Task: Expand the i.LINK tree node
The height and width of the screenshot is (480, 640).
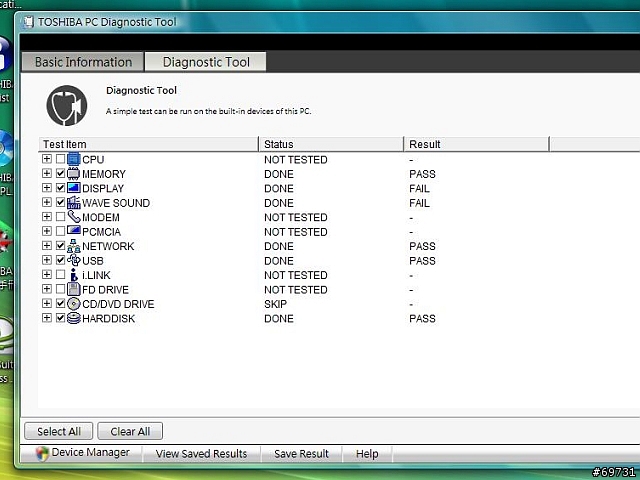Action: [x=47, y=275]
